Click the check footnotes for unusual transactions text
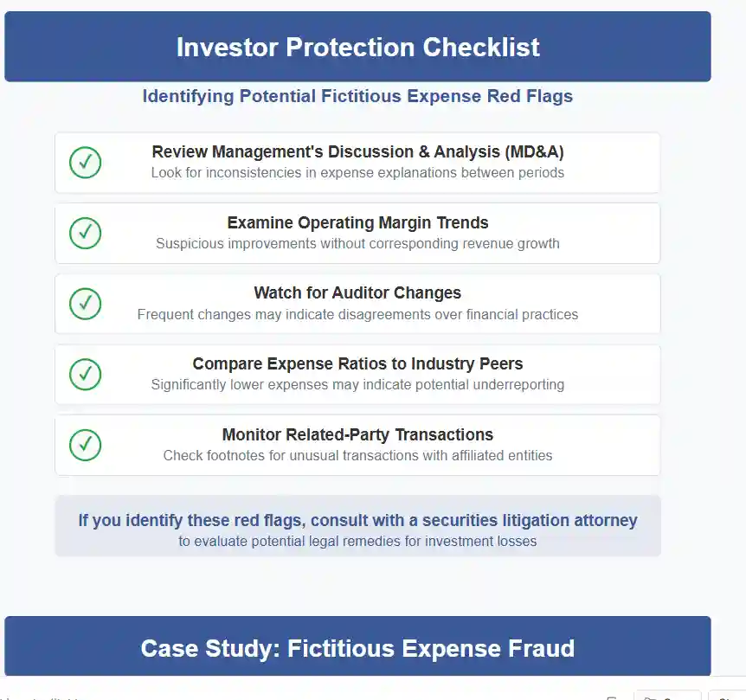Viewport: 746px width, 700px height. 357,456
